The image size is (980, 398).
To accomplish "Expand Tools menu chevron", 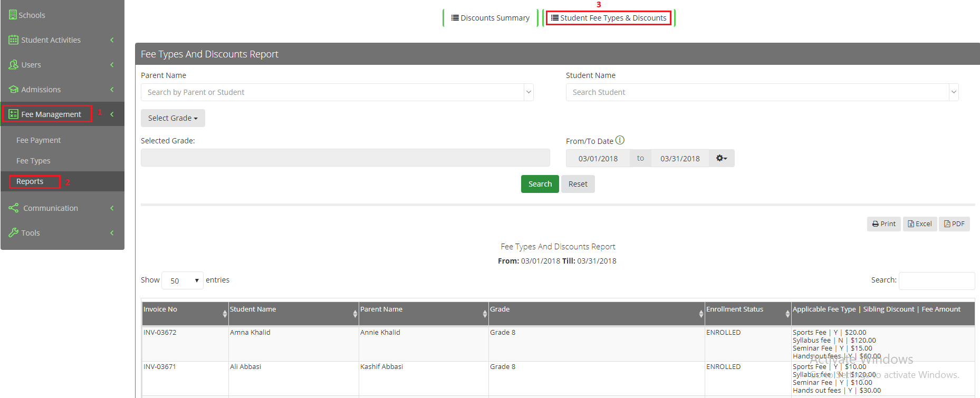I will 112,232.
